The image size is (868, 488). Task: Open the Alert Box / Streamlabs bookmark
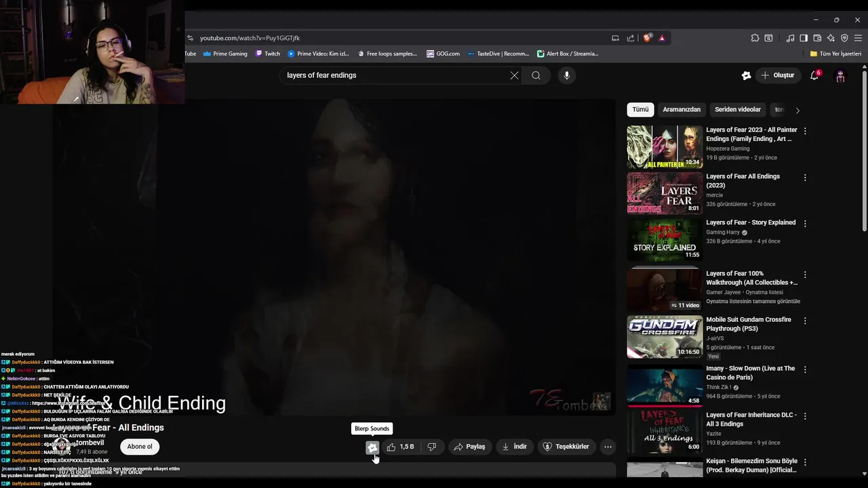[x=568, y=54]
